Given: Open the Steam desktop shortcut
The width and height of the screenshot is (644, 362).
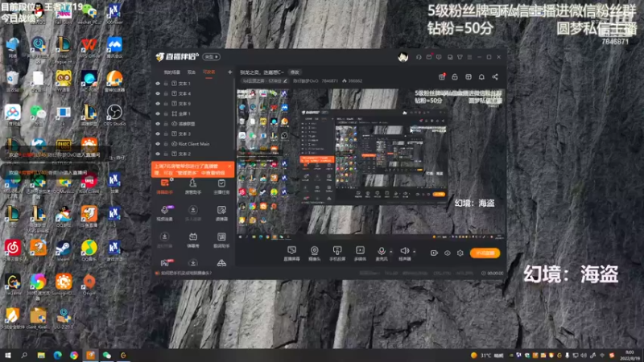Looking at the screenshot, I should point(64,250).
